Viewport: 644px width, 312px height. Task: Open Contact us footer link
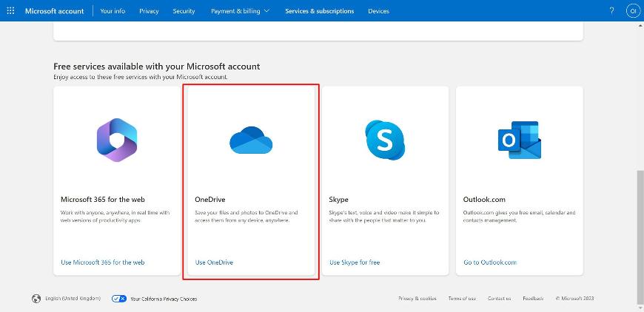coord(500,299)
